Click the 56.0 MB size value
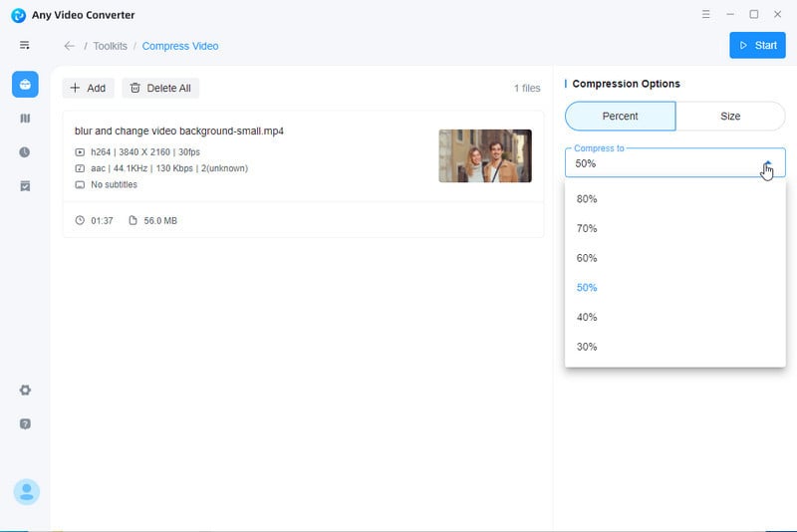 (160, 220)
